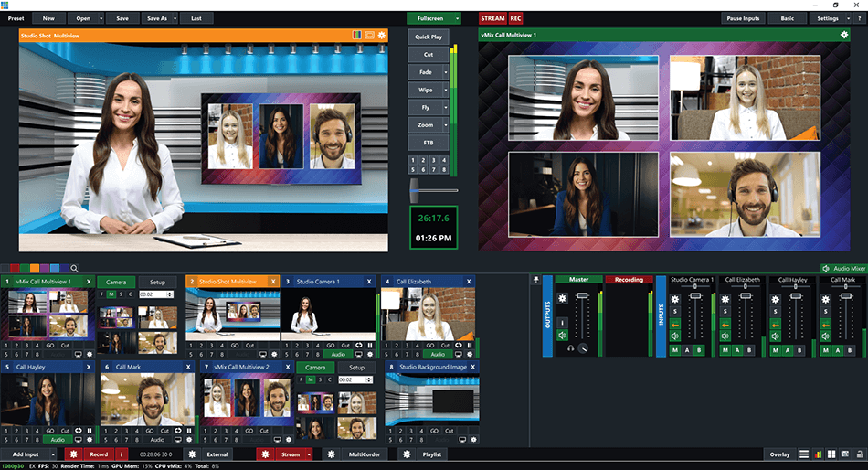This screenshot has height=470, width=868.
Task: Open preview settings gear on vMix Call Multiview 1
Action: (843, 35)
